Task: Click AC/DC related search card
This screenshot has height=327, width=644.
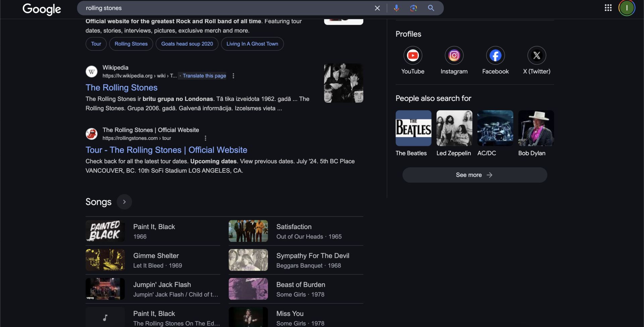Action: [x=495, y=133]
